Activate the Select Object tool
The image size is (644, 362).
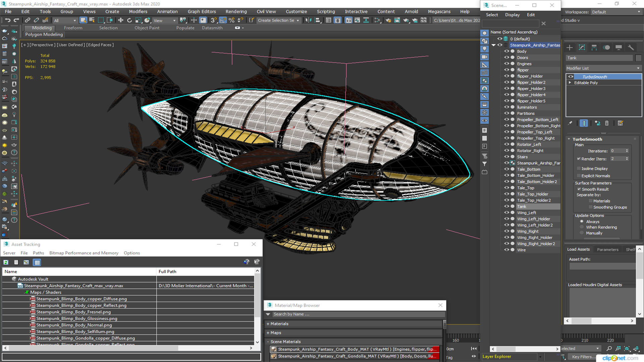click(x=83, y=20)
